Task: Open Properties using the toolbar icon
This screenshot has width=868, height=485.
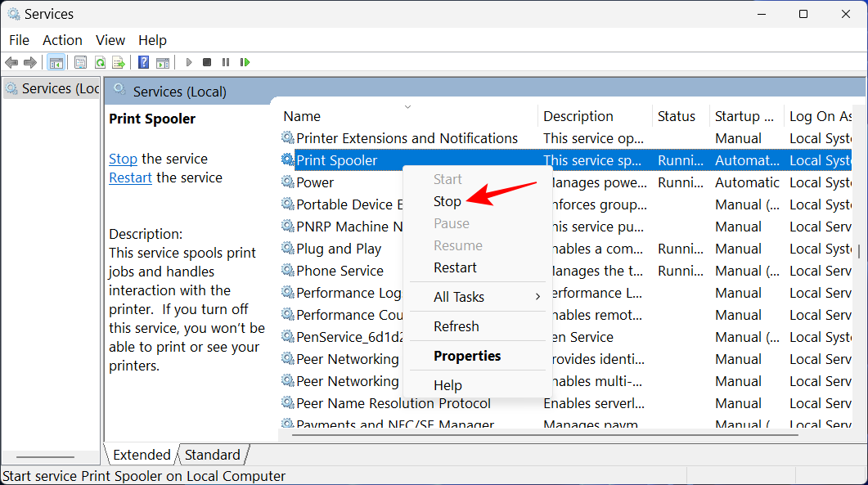Action: click(x=80, y=62)
